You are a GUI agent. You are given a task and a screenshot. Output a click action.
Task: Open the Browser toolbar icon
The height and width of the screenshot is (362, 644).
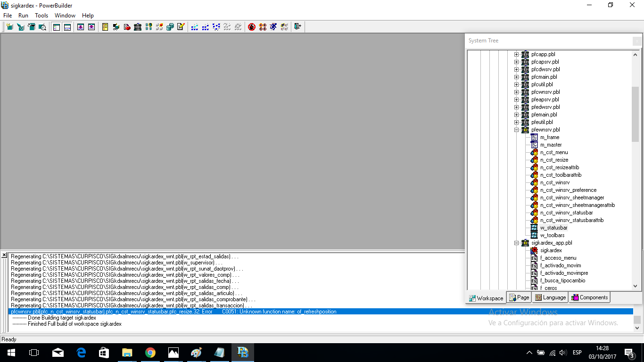[x=116, y=27]
